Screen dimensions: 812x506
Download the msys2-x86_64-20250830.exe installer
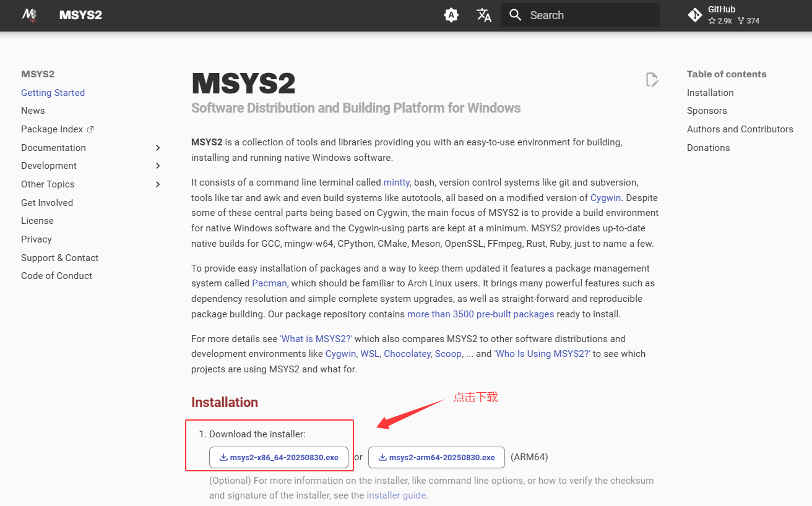click(279, 457)
